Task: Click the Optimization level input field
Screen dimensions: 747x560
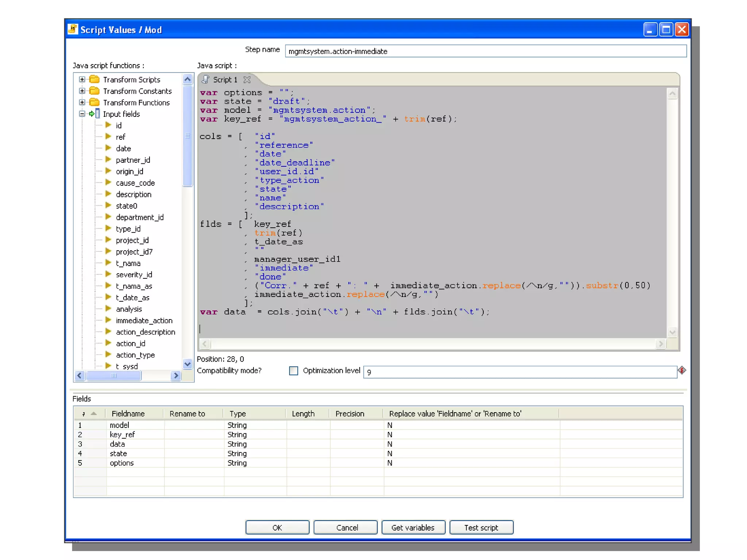Action: 519,372
